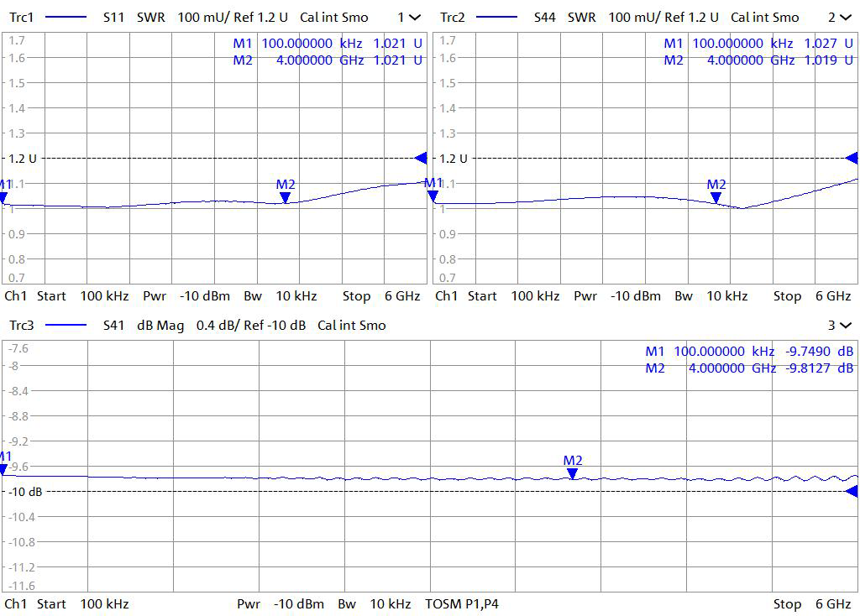Expand the diagram 1 dropdown chevron
Viewport: 860px width, 616px height.
point(415,17)
